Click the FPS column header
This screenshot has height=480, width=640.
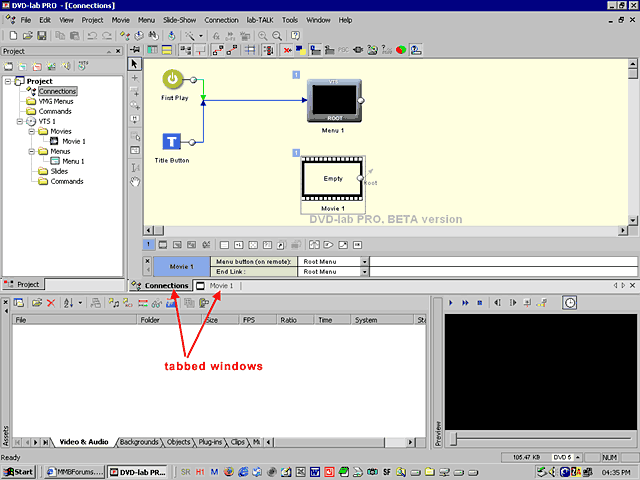(258, 320)
